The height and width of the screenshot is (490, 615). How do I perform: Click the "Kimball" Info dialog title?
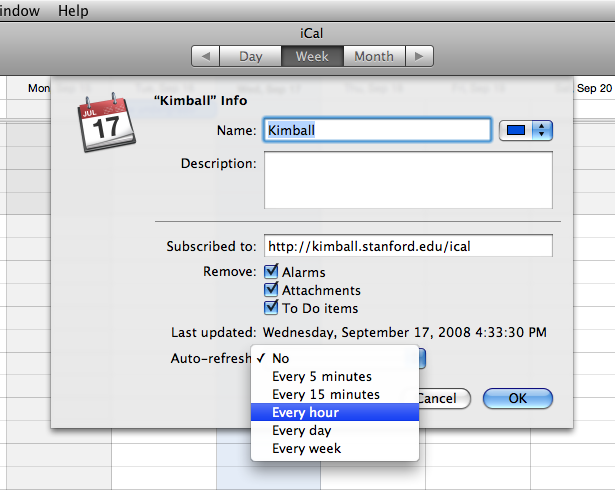coord(200,101)
